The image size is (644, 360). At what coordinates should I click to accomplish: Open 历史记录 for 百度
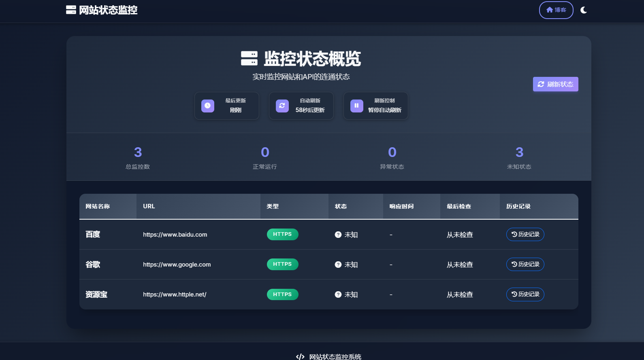pyautogui.click(x=525, y=234)
